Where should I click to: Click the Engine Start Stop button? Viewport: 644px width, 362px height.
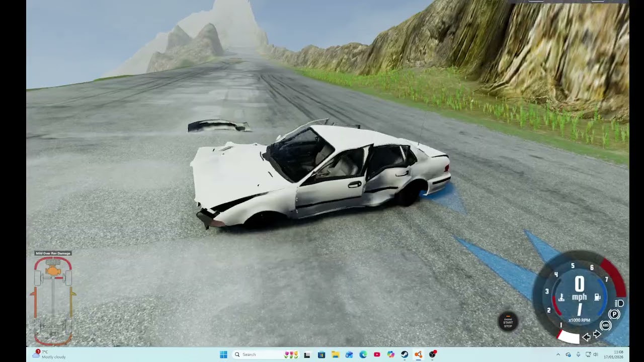pos(508,322)
